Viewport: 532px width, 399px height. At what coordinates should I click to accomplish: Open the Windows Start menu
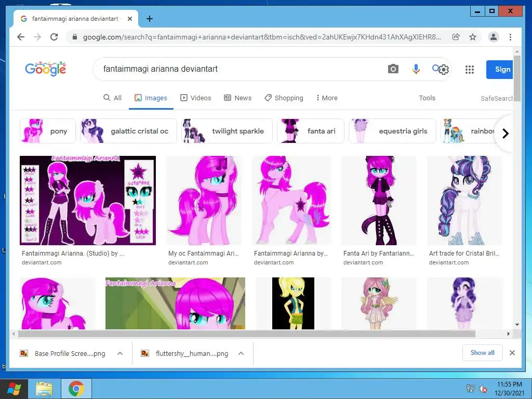(x=14, y=389)
